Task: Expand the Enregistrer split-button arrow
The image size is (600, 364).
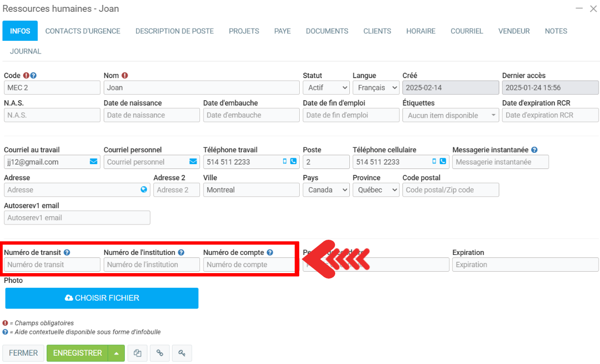Action: point(116,353)
